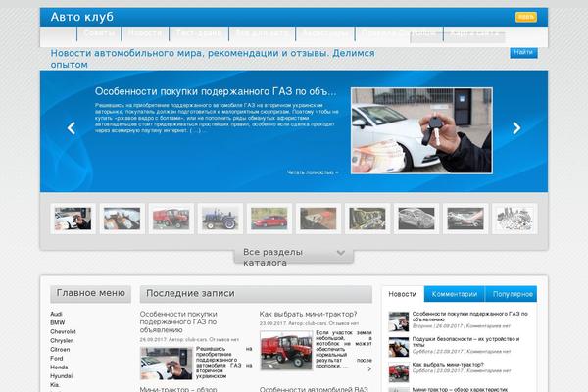
Task: Open 'Особенности автомобилей ВАЗ' post title
Action: 314,389
